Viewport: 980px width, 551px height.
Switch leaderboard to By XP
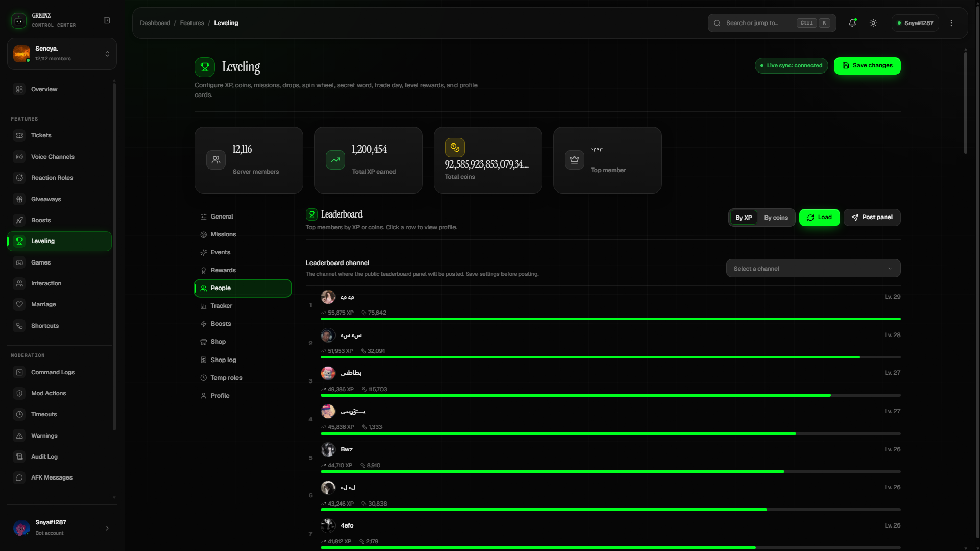pos(744,218)
